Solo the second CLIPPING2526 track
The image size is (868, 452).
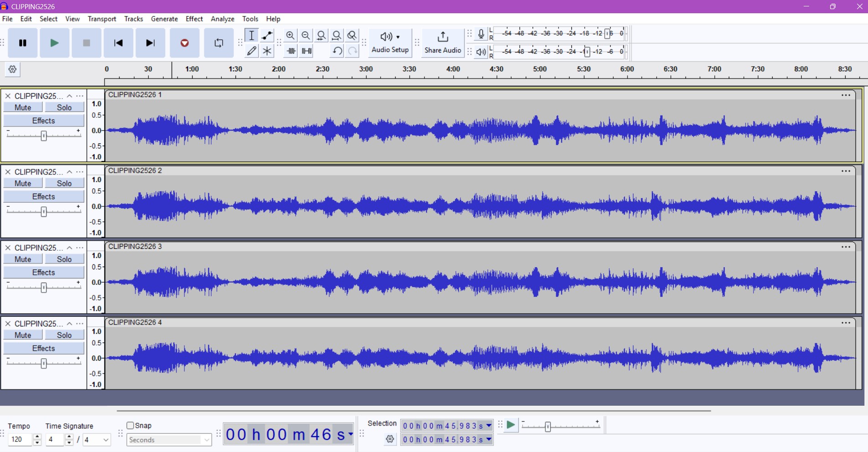tap(64, 183)
